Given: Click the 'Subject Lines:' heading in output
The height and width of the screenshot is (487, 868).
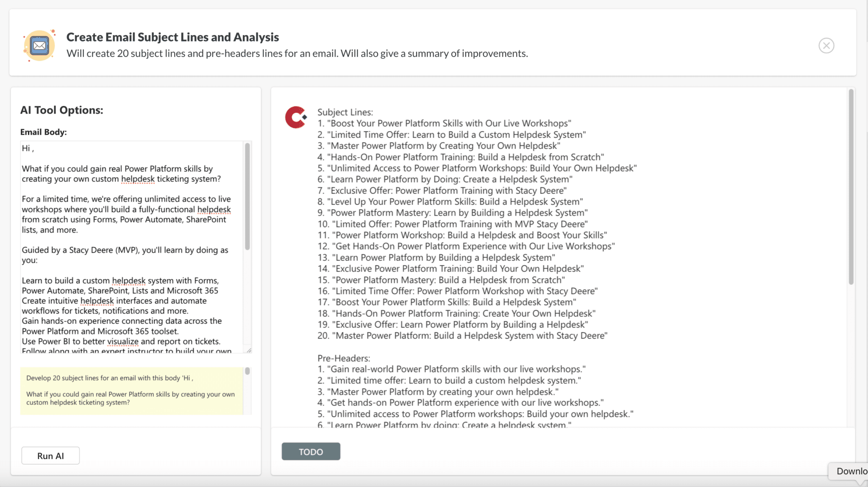Looking at the screenshot, I should 345,112.
